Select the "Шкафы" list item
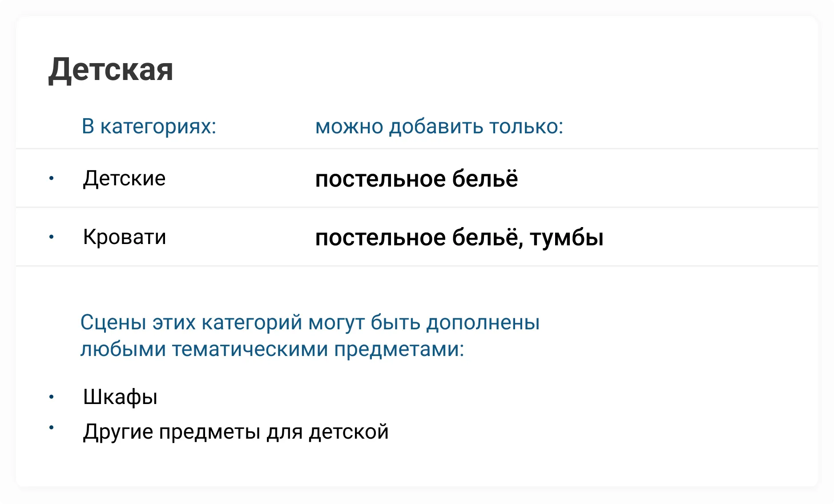834x504 pixels. click(120, 397)
